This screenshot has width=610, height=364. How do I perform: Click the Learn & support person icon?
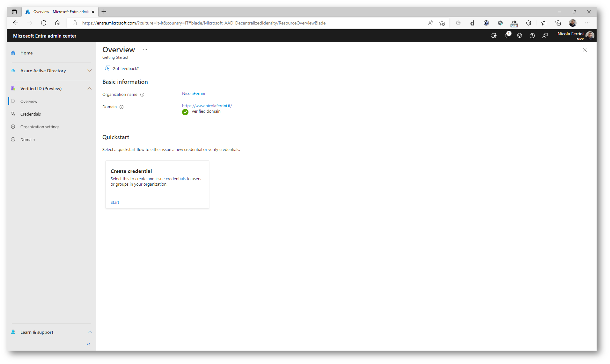(13, 332)
